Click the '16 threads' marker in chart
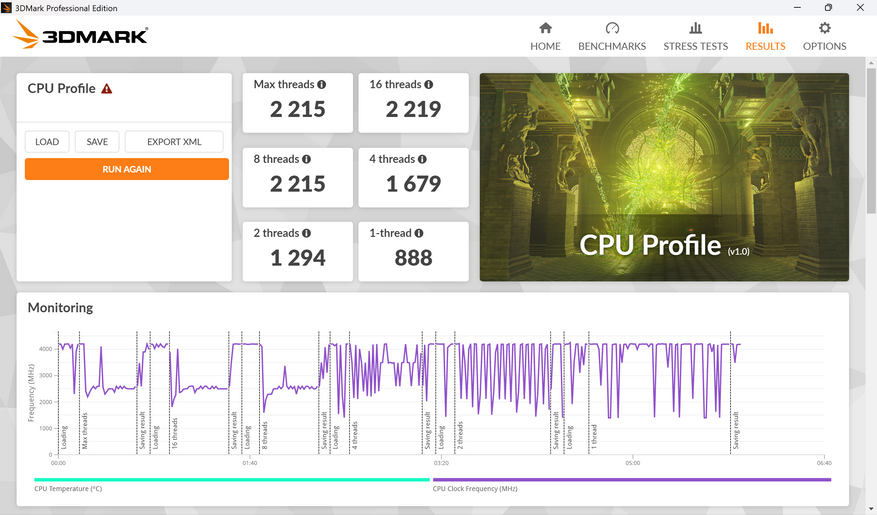The width and height of the screenshot is (877, 515). coord(174,433)
